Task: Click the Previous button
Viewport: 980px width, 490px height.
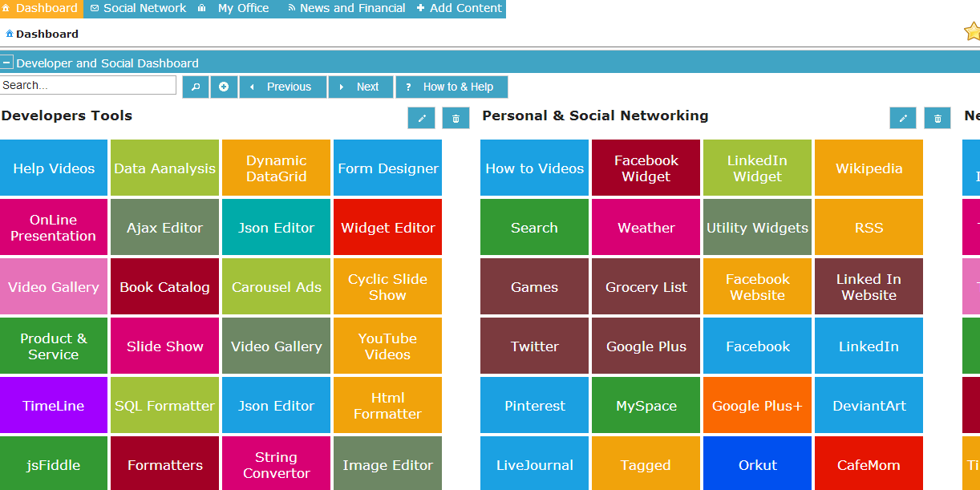Action: click(283, 87)
